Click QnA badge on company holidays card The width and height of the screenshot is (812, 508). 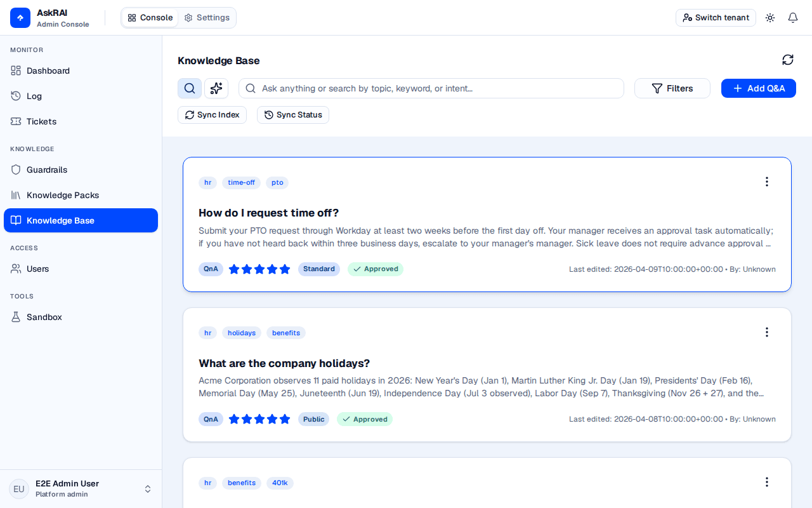[x=211, y=419]
